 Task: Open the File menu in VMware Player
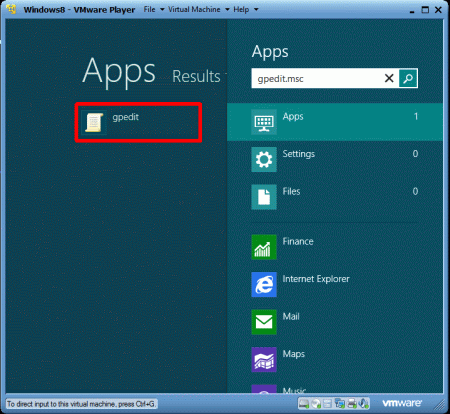click(x=149, y=9)
